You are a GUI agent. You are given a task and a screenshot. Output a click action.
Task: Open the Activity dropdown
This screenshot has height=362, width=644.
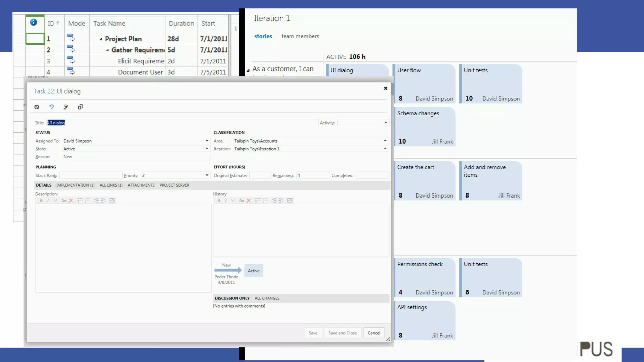[x=386, y=123]
